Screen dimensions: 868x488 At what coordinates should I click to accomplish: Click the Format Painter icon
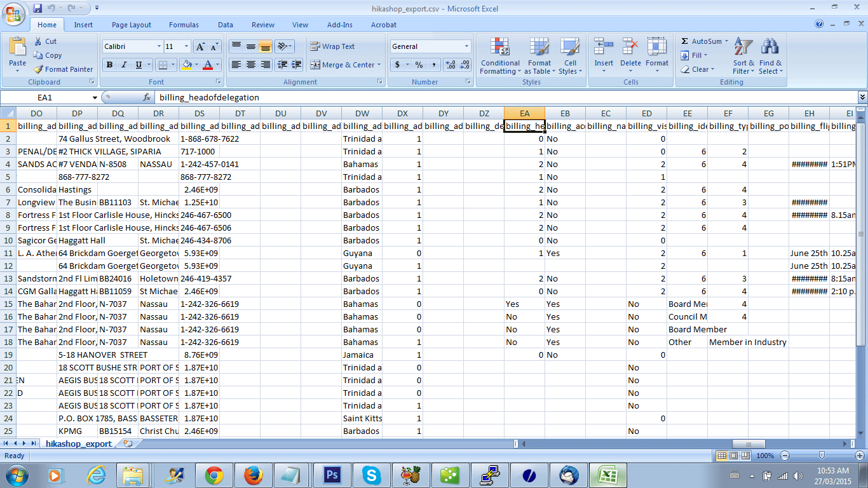point(39,69)
